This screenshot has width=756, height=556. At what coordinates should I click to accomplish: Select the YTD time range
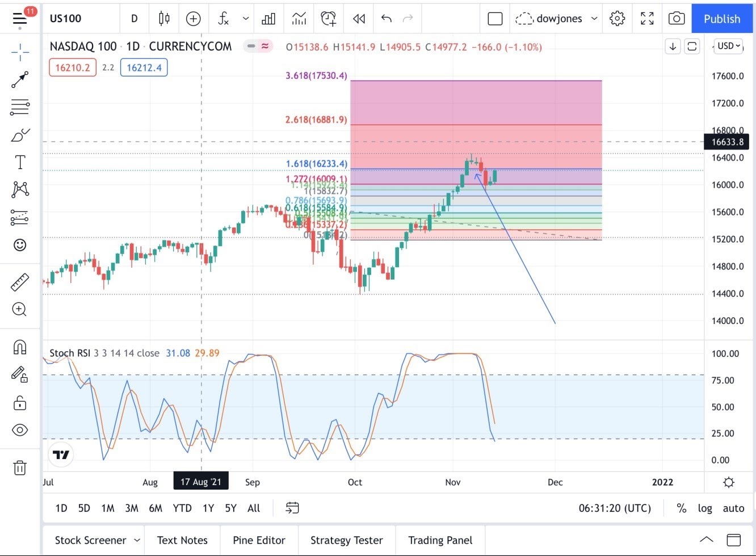182,508
